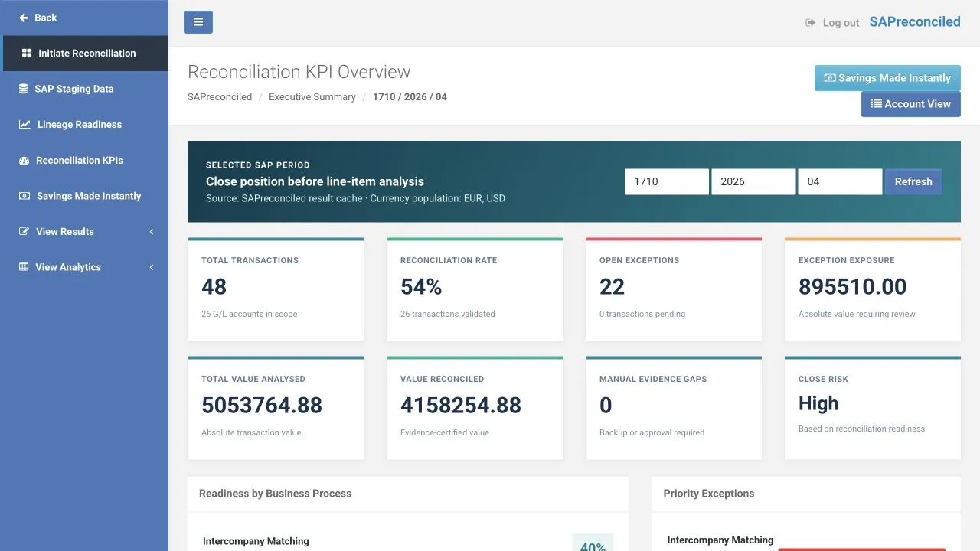Viewport: 980px width, 551px height.
Task: Click the Refresh button
Action: (913, 181)
